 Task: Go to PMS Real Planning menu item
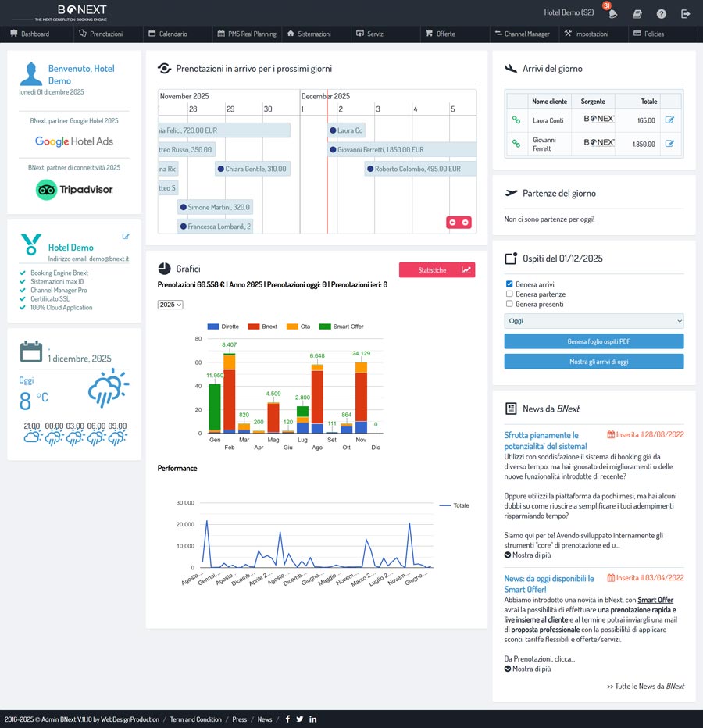247,34
